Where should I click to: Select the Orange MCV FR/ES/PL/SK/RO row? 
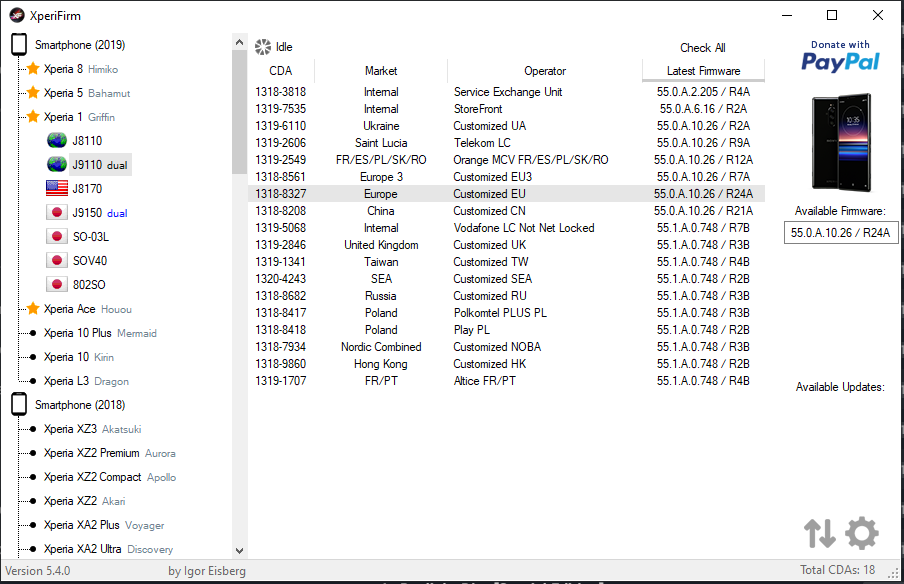point(507,160)
